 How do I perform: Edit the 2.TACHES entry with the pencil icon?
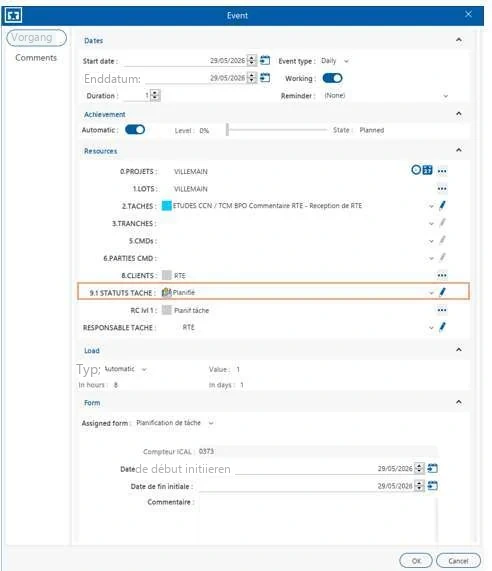click(x=442, y=205)
